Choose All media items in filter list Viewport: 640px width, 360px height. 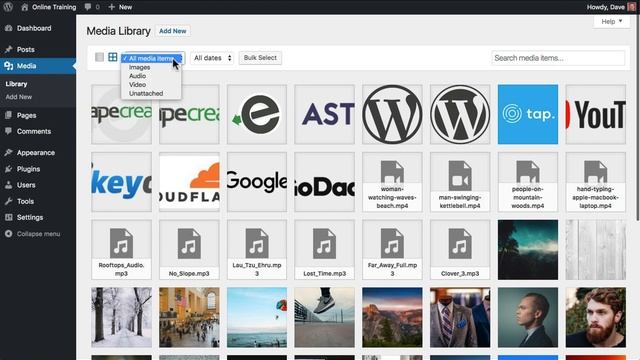click(x=151, y=58)
